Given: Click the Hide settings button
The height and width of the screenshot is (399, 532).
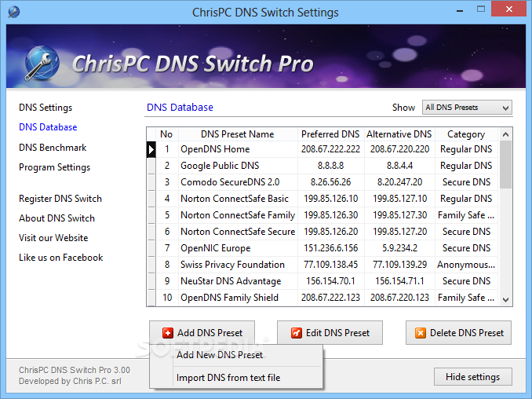Looking at the screenshot, I should pyautogui.click(x=472, y=377).
